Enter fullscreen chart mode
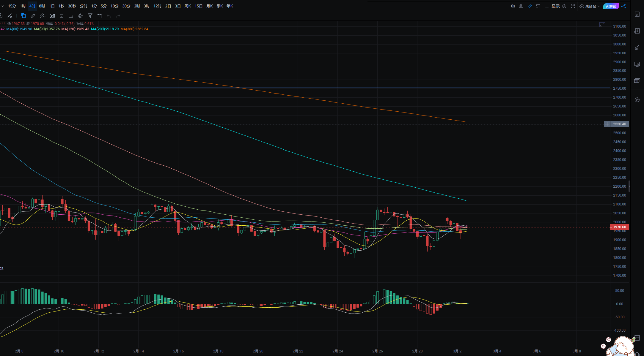This screenshot has width=644, height=356. 573,6
